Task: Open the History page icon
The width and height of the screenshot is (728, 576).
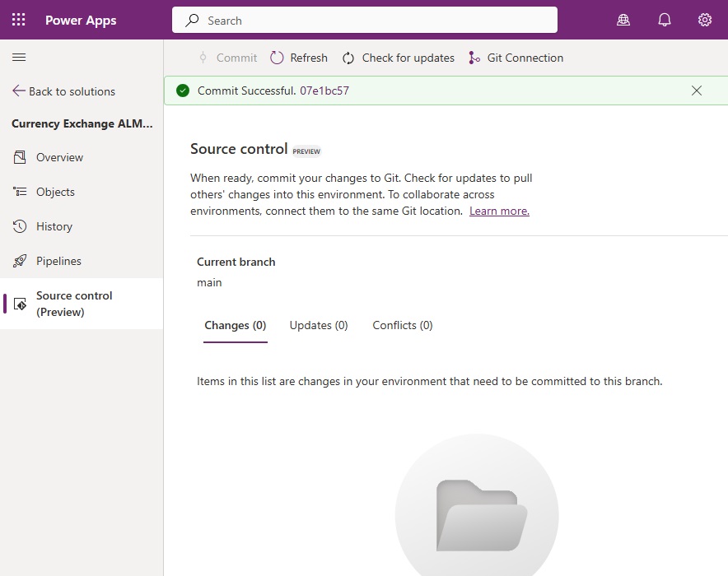Action: (x=20, y=226)
